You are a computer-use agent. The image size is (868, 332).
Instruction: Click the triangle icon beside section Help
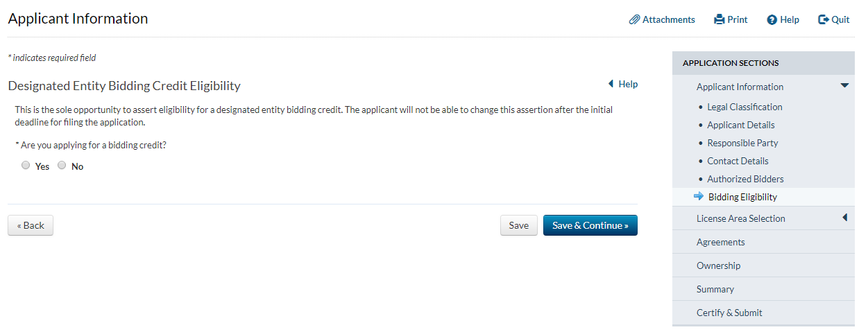coord(611,84)
